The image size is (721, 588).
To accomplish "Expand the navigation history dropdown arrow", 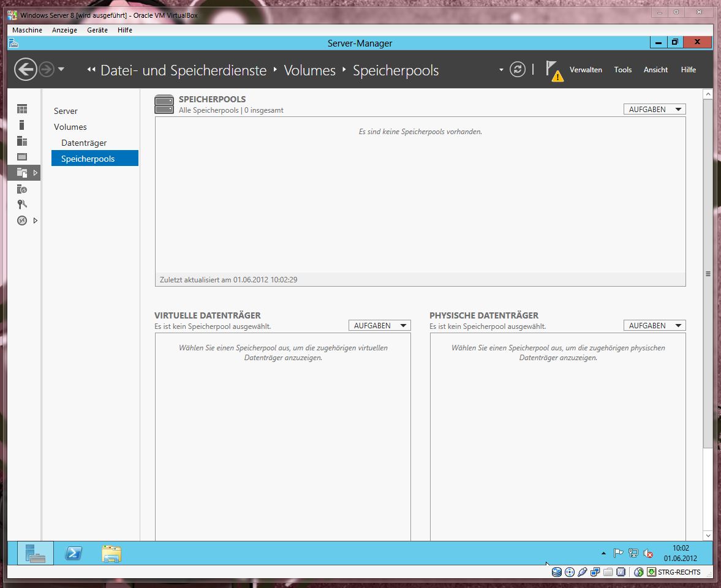I will [x=61, y=70].
